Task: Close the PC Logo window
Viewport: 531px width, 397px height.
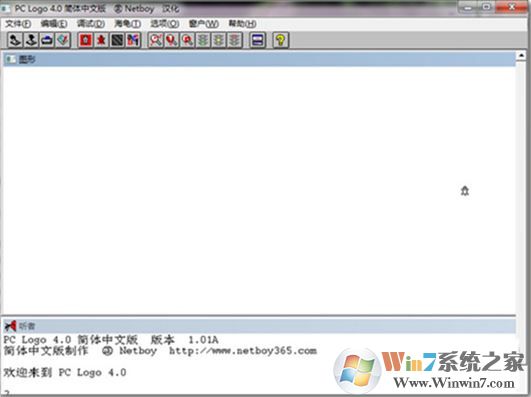Action: (511, 7)
